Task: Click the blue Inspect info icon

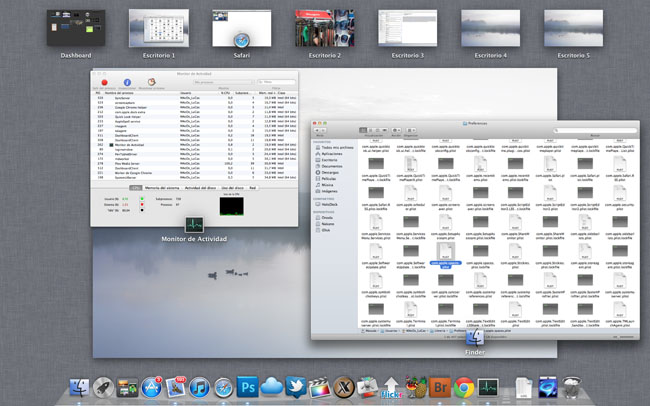Action: [127, 83]
